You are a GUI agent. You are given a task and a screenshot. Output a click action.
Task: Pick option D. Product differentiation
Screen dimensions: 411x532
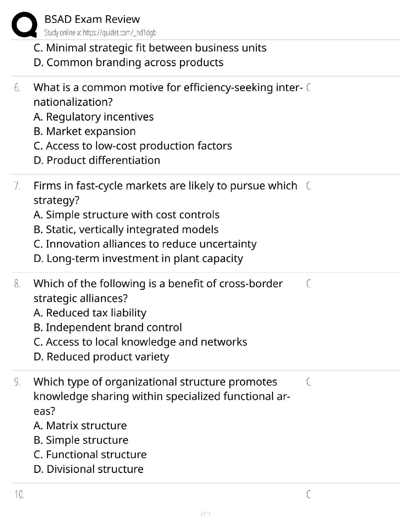pos(97,160)
